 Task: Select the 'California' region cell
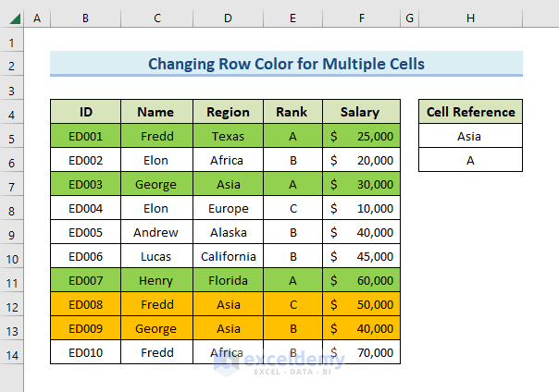(228, 256)
